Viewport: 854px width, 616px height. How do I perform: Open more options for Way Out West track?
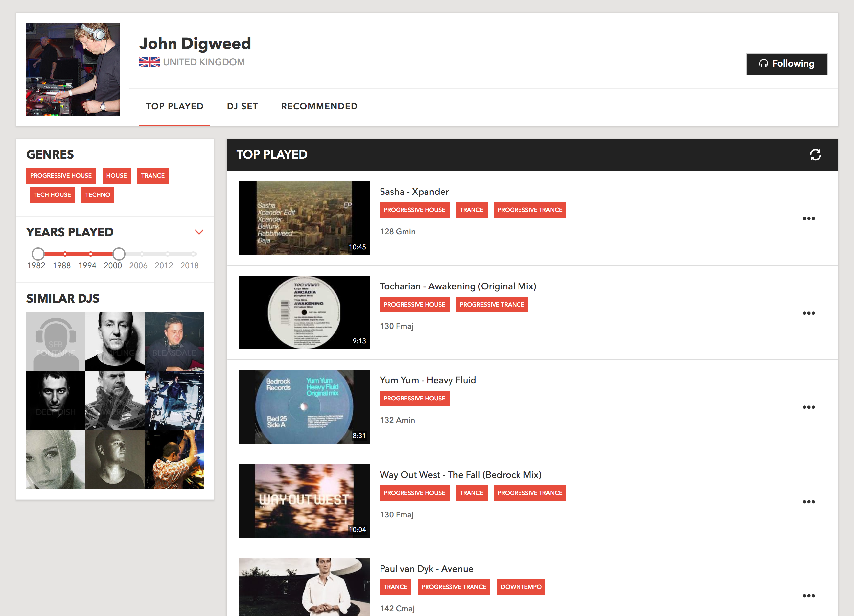point(808,502)
